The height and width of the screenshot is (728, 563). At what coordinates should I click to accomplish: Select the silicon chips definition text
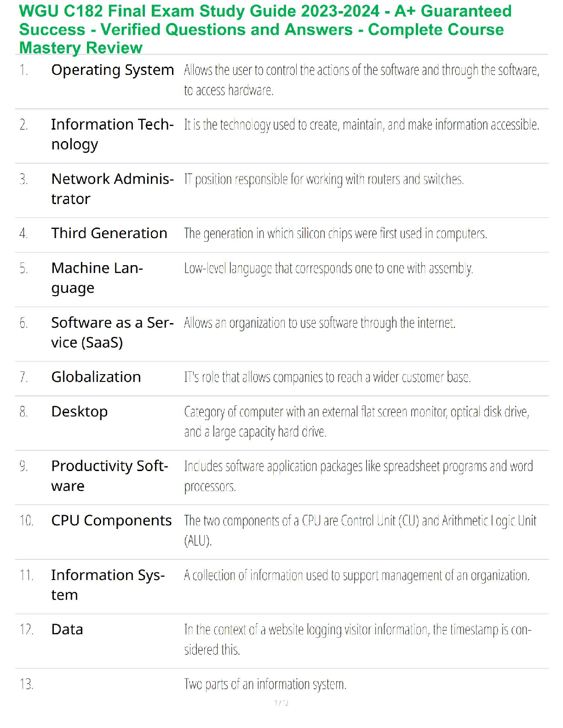(x=335, y=234)
